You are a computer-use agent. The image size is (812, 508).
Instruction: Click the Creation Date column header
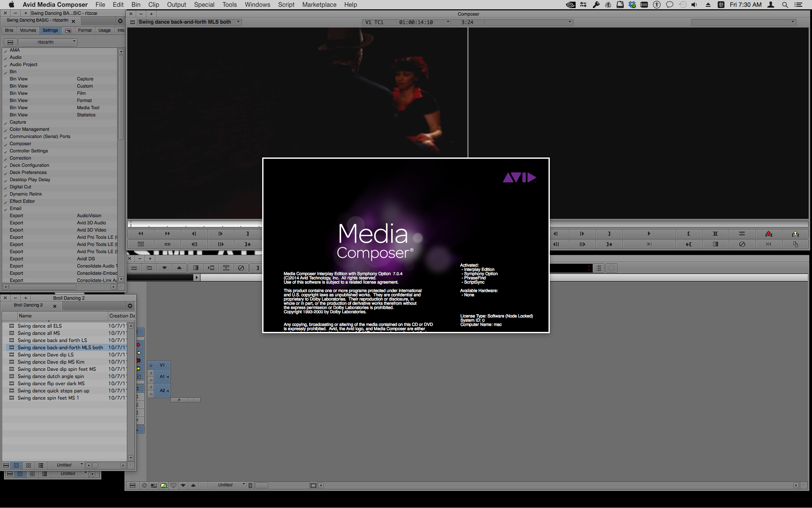pos(122,316)
